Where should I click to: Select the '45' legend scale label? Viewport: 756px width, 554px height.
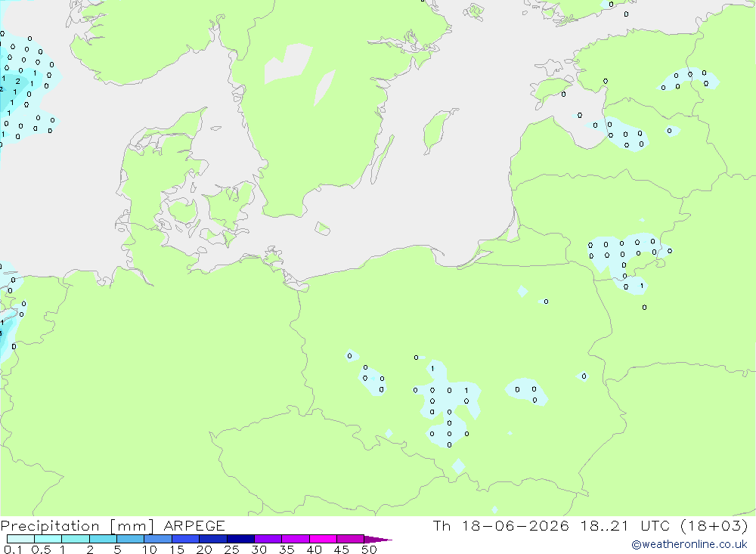(x=342, y=549)
